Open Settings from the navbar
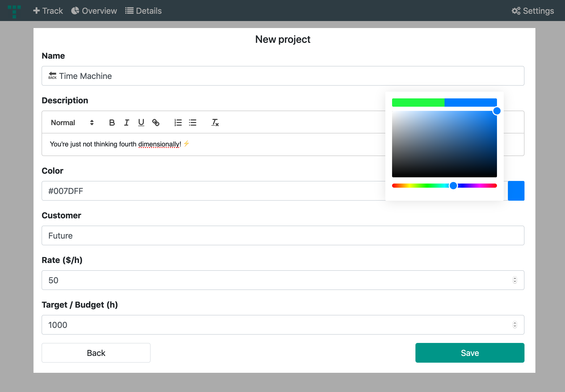The image size is (565, 392). point(533,11)
